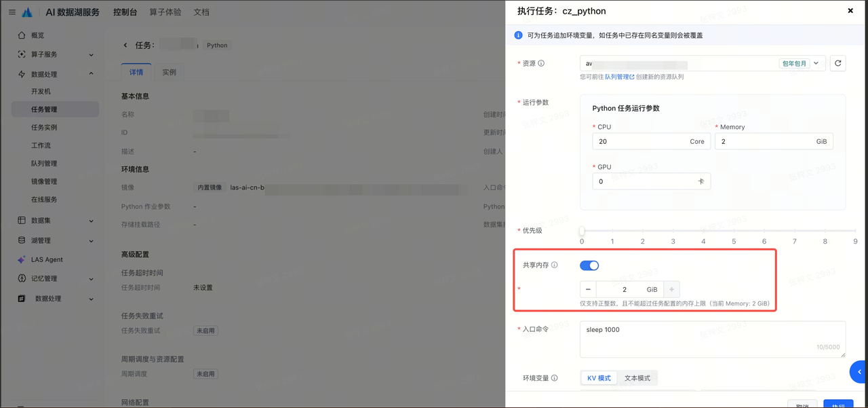Expand the 湖管理 chevron

click(x=92, y=240)
